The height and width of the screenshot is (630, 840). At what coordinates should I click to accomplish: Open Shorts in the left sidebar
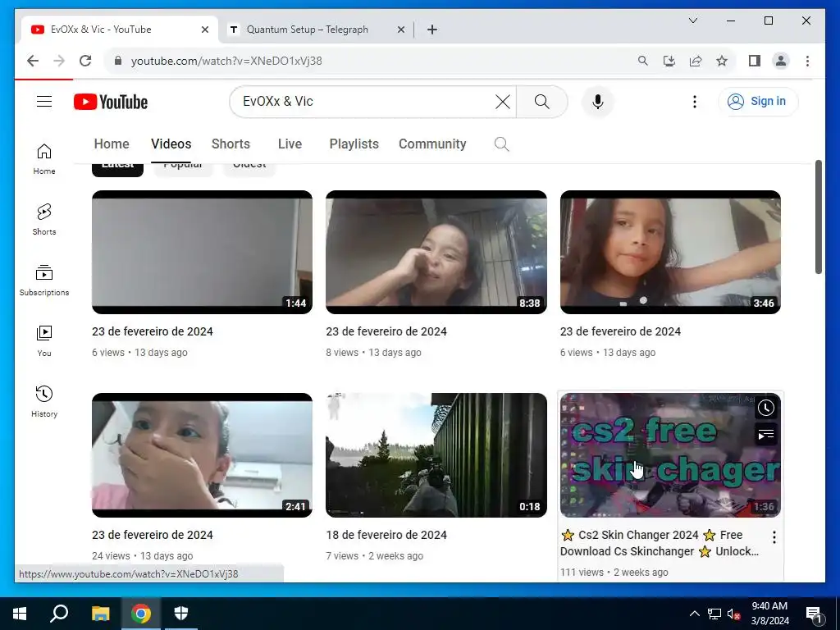point(44,219)
